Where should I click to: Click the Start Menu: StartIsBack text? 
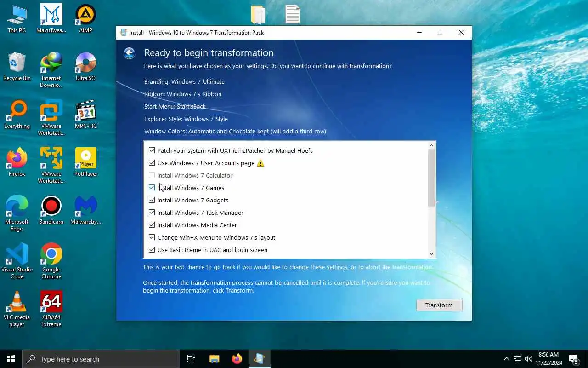click(175, 106)
